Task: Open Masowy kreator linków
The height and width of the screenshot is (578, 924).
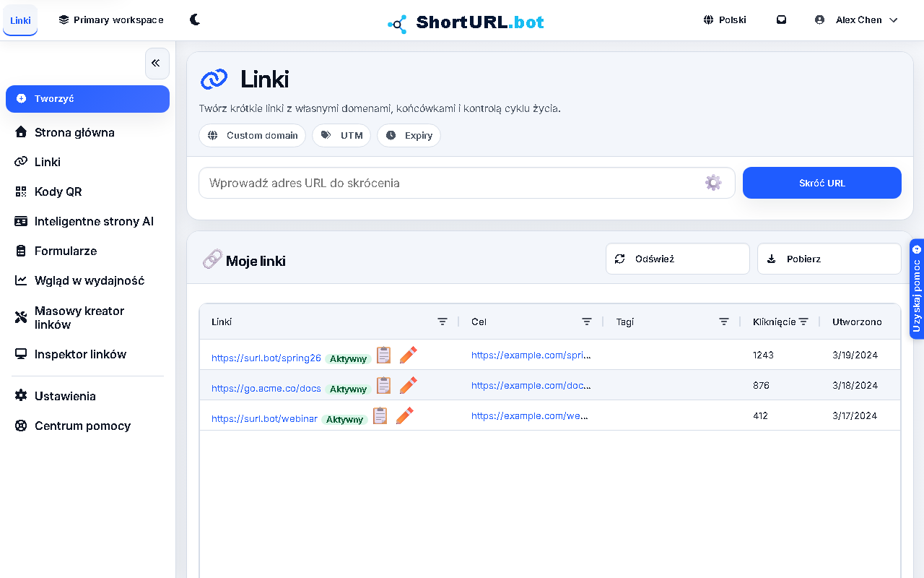Action: pos(87,317)
